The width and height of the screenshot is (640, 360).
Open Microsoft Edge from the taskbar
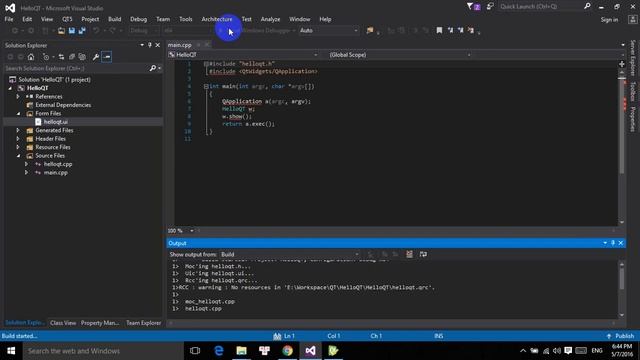(219, 351)
